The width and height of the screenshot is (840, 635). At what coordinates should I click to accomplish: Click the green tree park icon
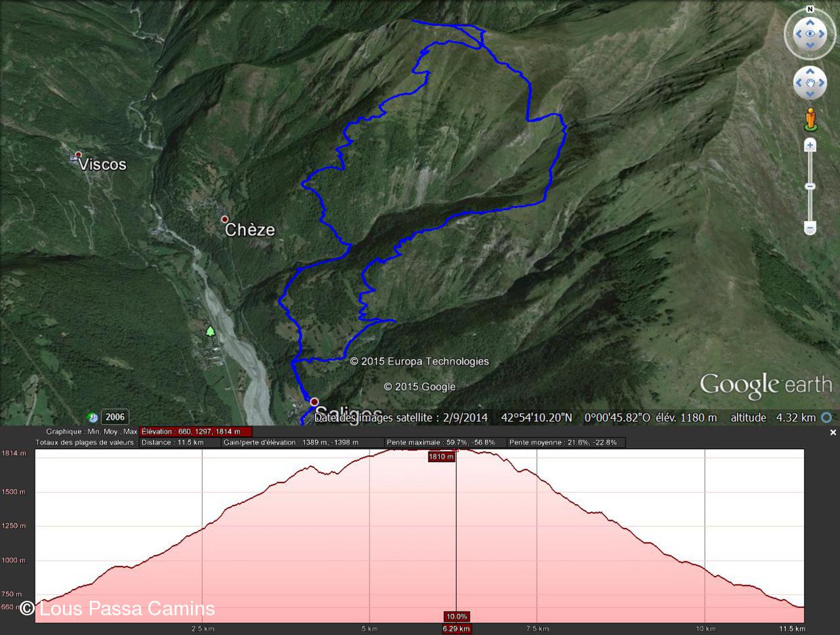pos(210,330)
